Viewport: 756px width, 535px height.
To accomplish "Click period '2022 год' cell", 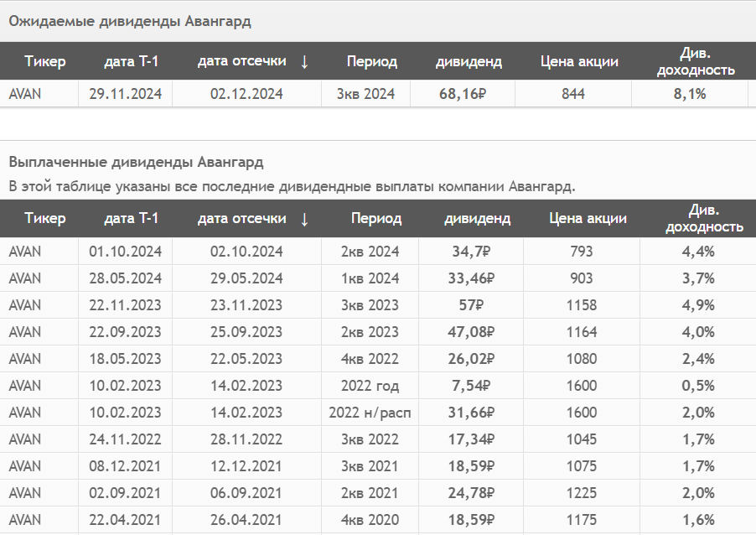I will tap(370, 386).
